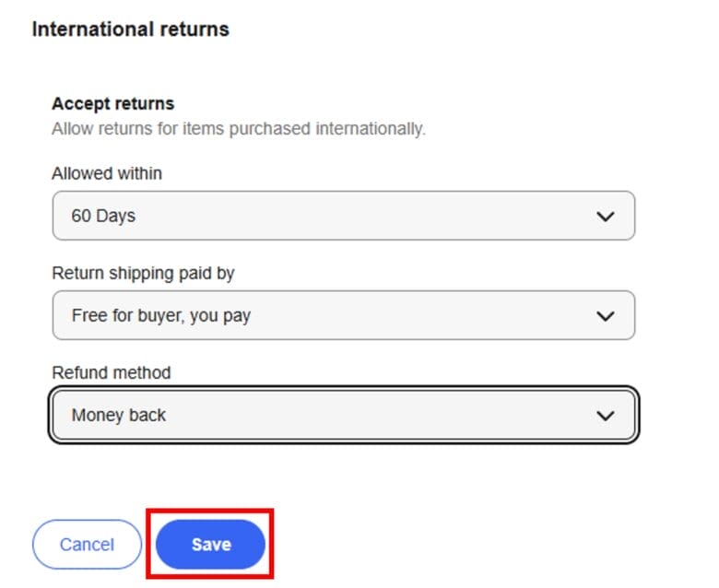Click the International returns heading
Image resolution: width=719 pixels, height=588 pixels.
tap(130, 29)
